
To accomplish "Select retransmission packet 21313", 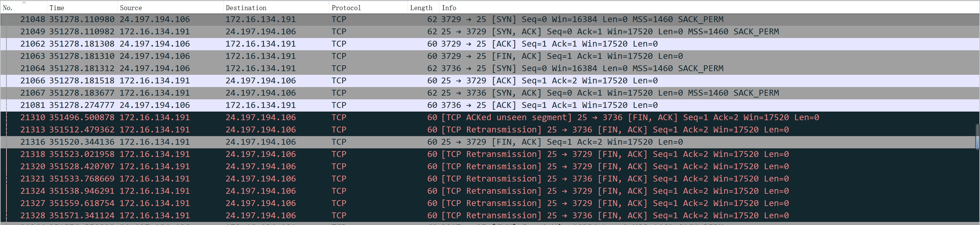I will point(266,129).
